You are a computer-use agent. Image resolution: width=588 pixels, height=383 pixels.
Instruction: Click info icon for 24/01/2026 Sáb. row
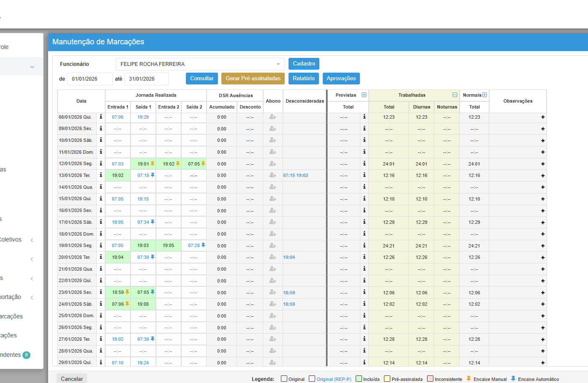[x=101, y=304]
